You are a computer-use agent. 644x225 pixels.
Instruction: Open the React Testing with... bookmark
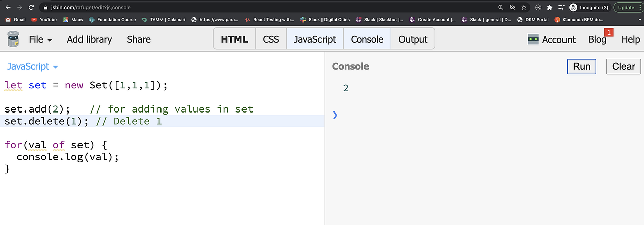(270, 20)
